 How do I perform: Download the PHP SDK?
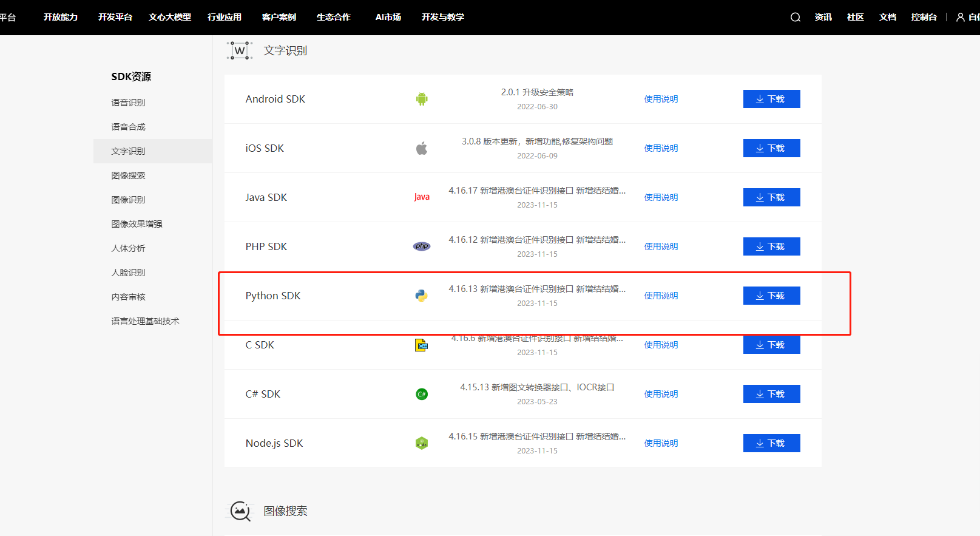click(771, 246)
